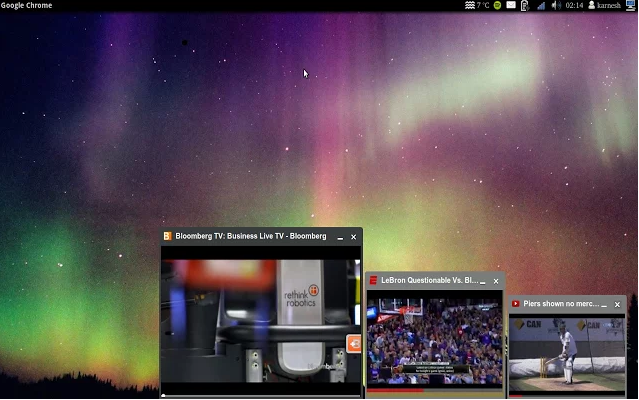Screen dimensions: 639x400
Task: Click the Bloomberg TV video frame
Action: (260, 321)
